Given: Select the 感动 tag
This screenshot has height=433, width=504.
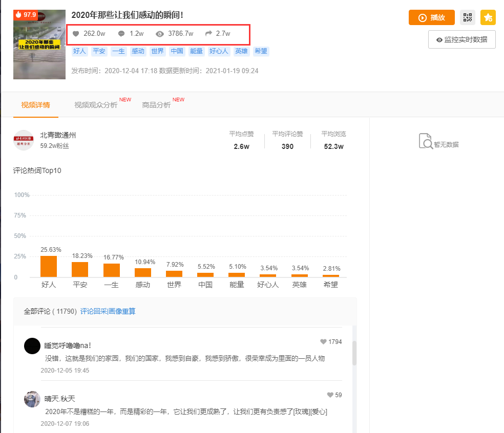Looking at the screenshot, I should 138,51.
